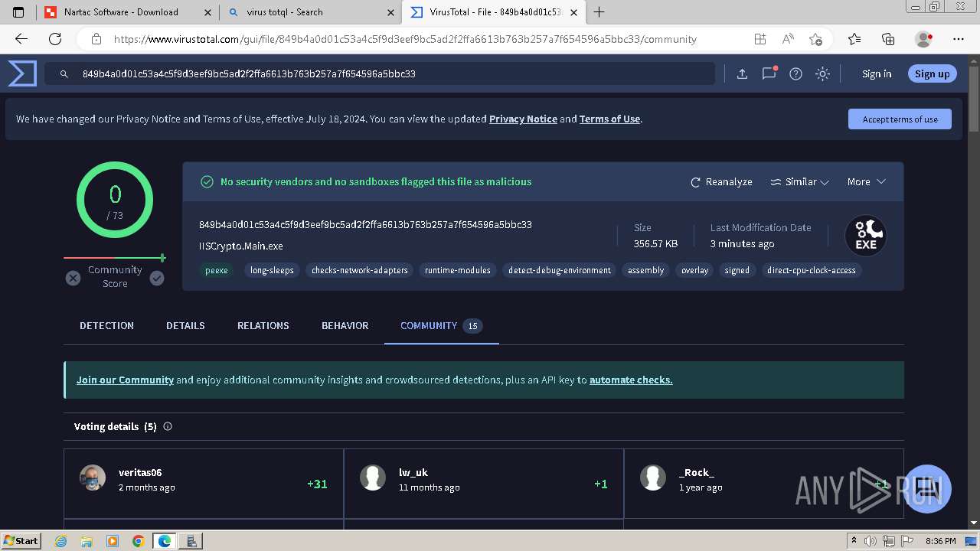Open the browser collections icon
The image size is (980, 551).
coord(888,39)
